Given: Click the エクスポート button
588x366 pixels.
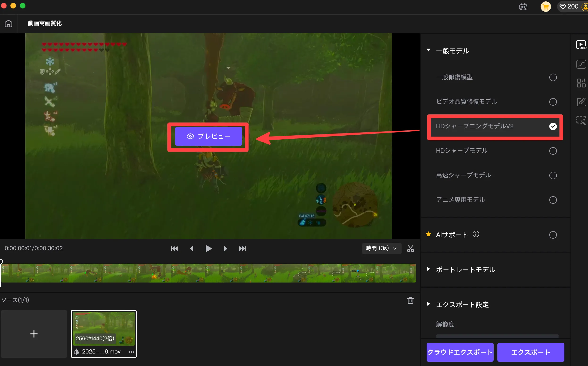Looking at the screenshot, I should 531,352.
